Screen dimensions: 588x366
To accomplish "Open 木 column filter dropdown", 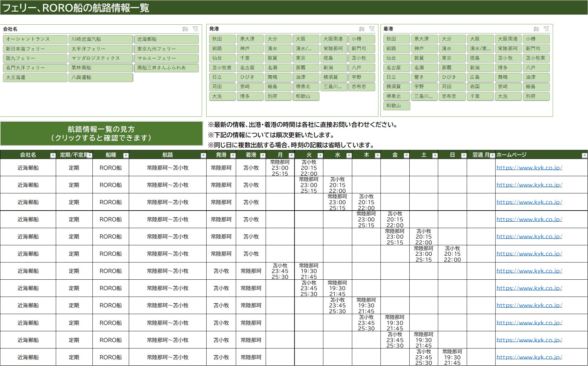I will point(378,155).
